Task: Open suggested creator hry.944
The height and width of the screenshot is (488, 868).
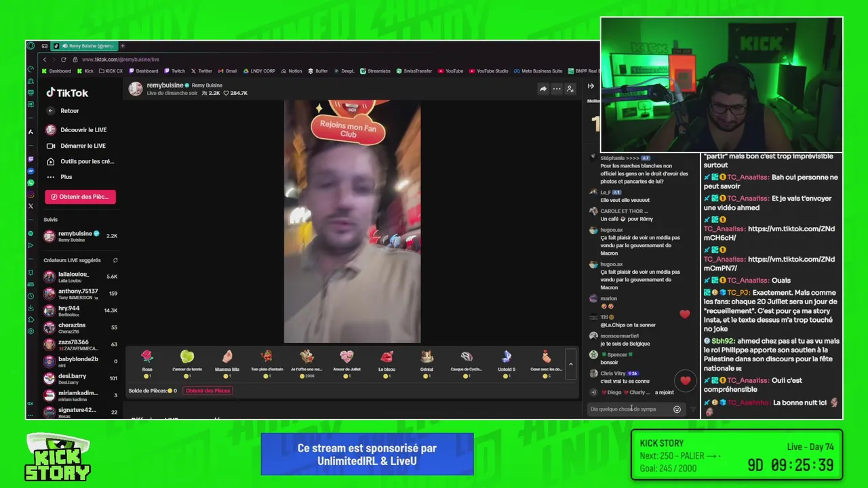Action: click(x=80, y=310)
